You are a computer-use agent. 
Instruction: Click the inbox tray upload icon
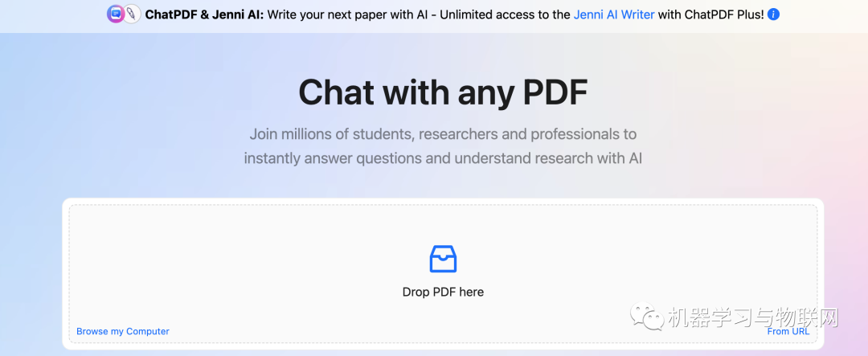click(x=443, y=259)
